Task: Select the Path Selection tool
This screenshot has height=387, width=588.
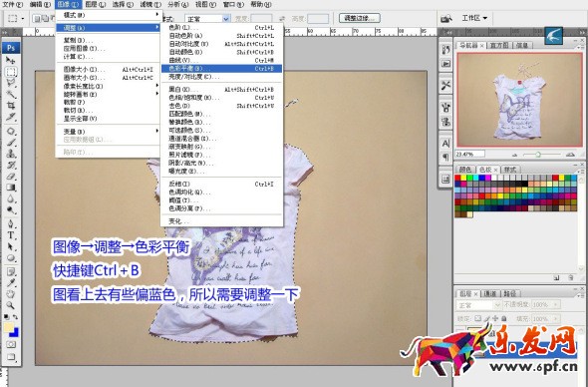Action: [11, 246]
